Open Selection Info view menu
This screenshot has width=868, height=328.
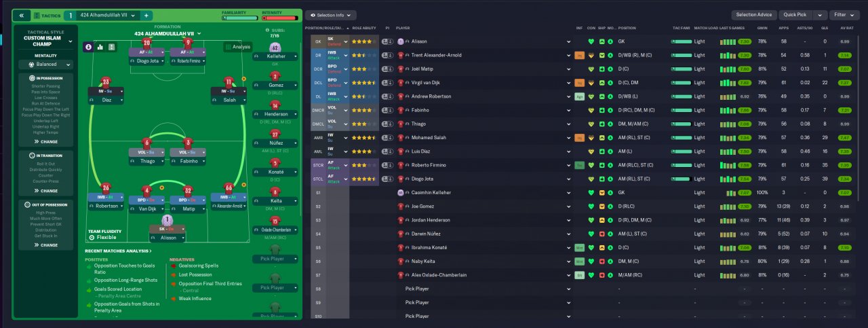(x=331, y=15)
